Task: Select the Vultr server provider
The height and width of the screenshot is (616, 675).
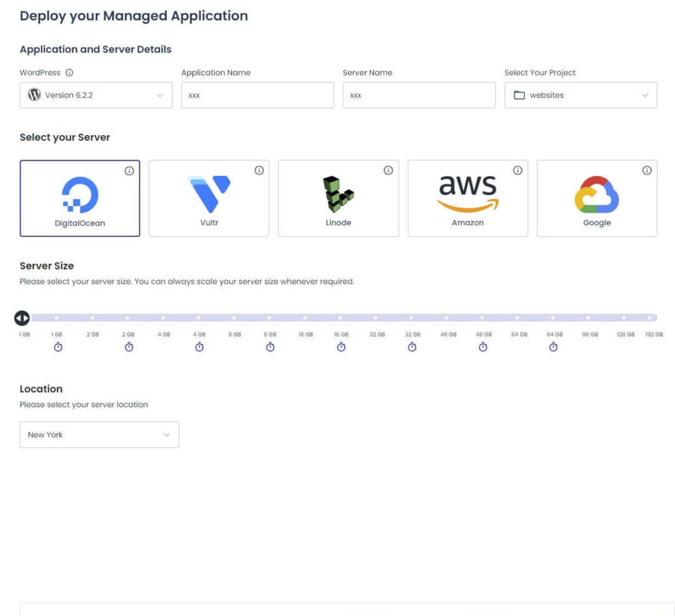Action: coord(209,199)
